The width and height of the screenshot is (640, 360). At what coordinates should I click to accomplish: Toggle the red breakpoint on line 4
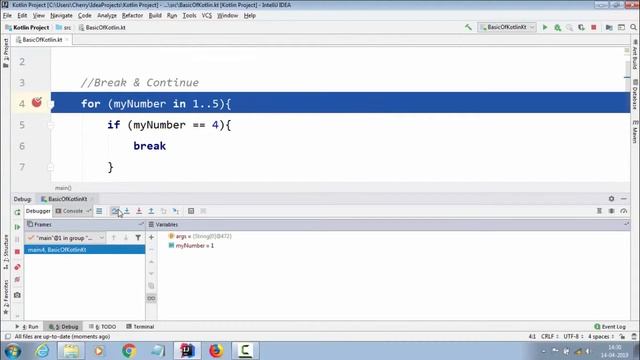pyautogui.click(x=37, y=102)
